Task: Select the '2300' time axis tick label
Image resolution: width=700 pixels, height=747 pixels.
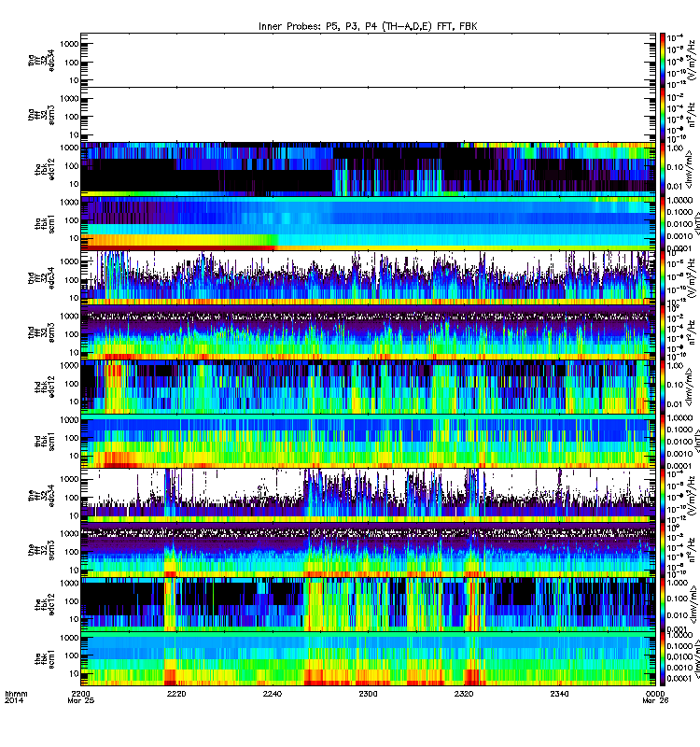Action: [x=368, y=694]
